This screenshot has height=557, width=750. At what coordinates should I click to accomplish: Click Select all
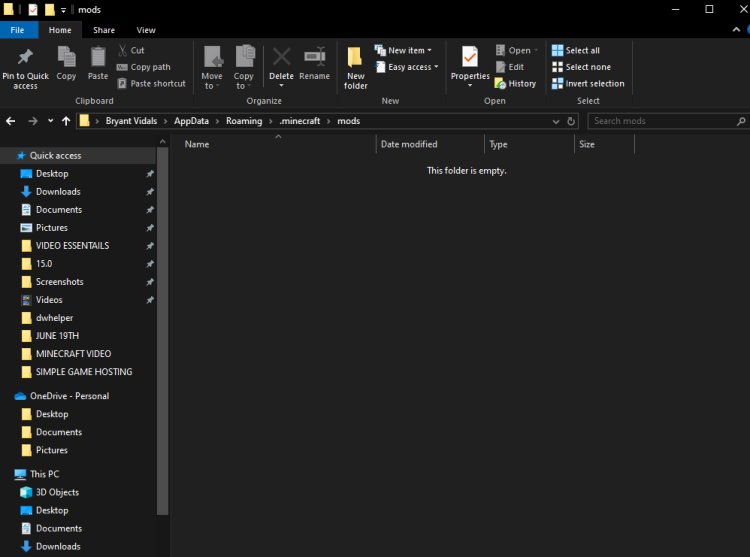point(575,50)
